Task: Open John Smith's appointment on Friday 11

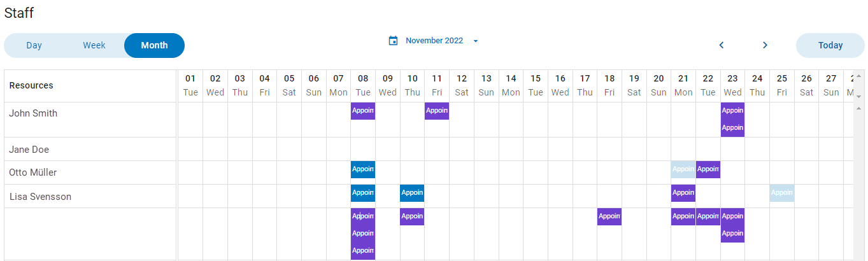Action: pyautogui.click(x=437, y=111)
